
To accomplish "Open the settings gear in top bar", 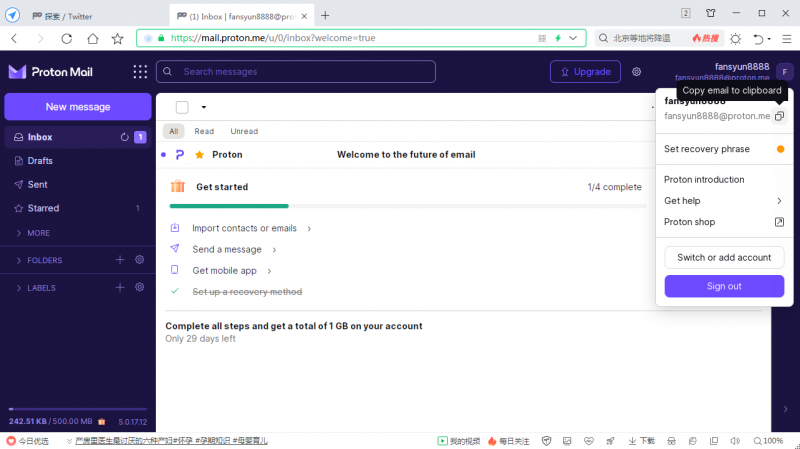I will (x=636, y=72).
